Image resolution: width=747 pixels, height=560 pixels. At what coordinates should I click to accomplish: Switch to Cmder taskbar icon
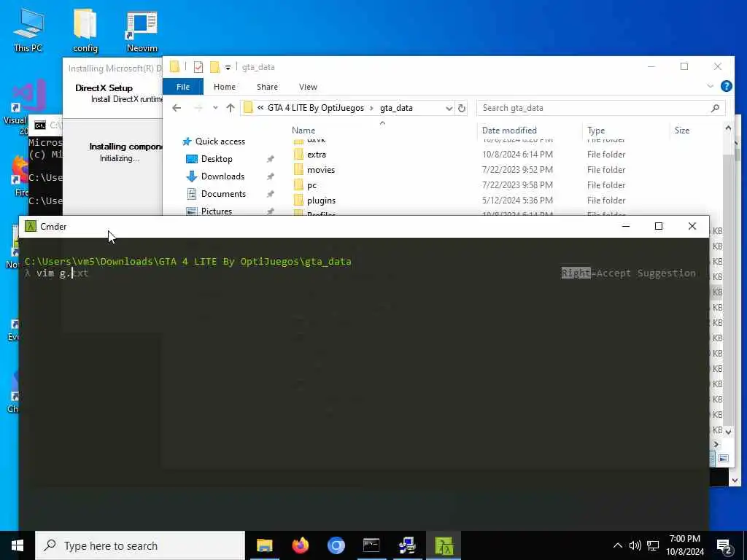(444, 545)
